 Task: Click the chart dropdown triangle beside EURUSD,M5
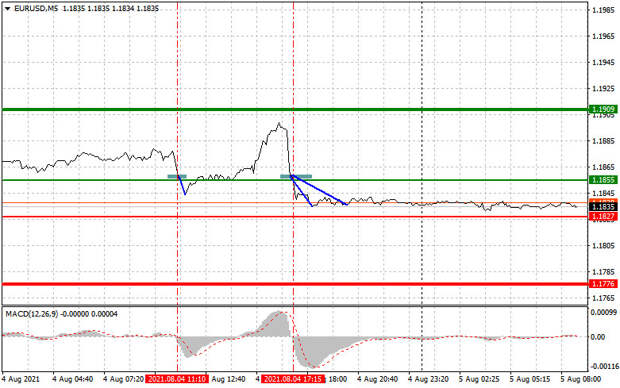pos(7,8)
